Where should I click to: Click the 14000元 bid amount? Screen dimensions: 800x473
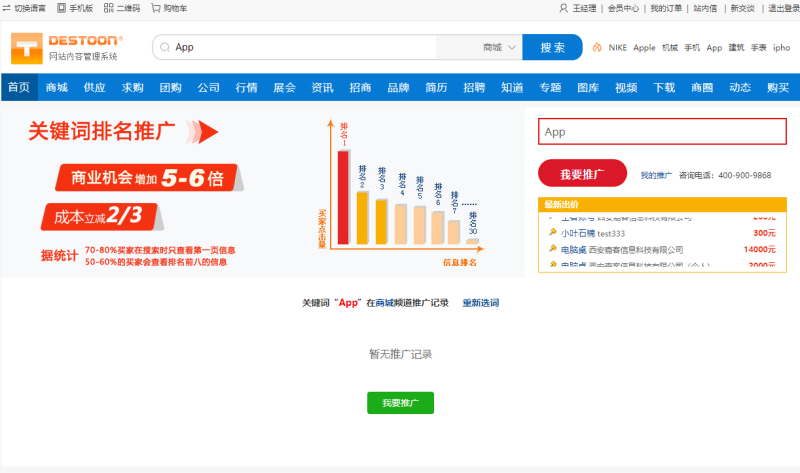click(x=759, y=250)
